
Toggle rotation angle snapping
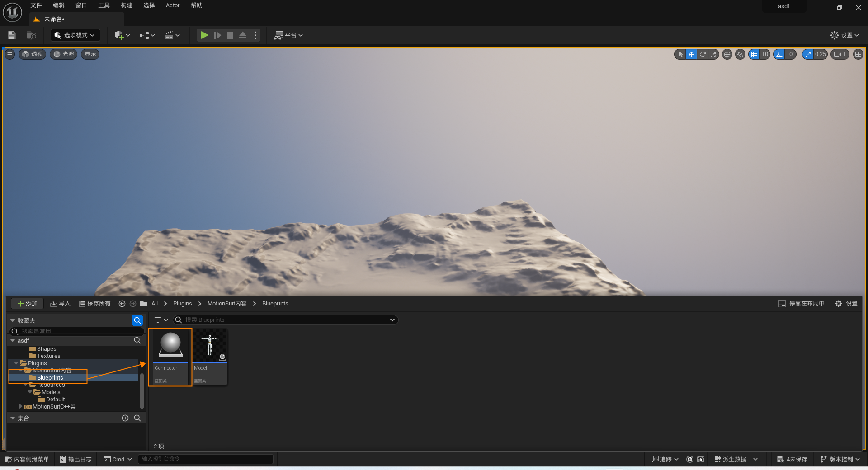tap(779, 54)
